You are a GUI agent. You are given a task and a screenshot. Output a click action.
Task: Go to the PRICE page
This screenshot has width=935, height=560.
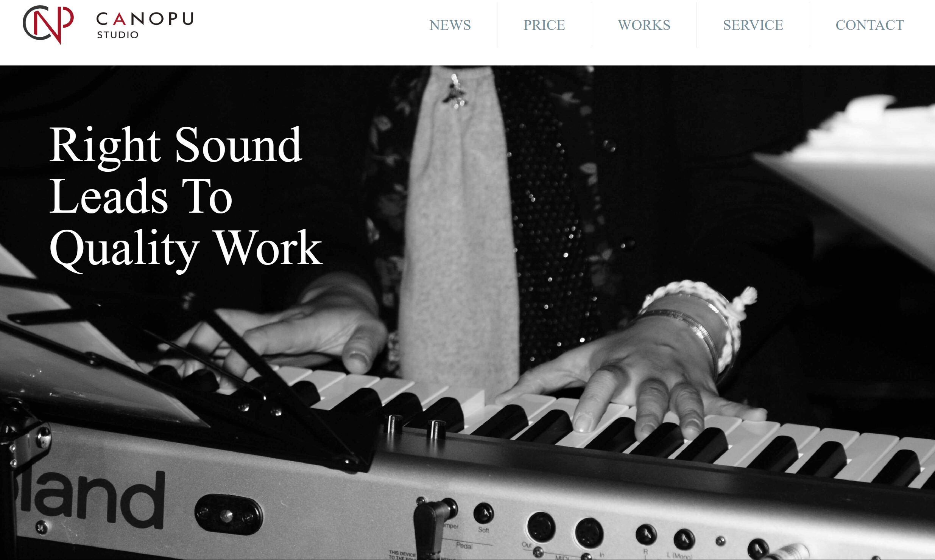(x=544, y=25)
